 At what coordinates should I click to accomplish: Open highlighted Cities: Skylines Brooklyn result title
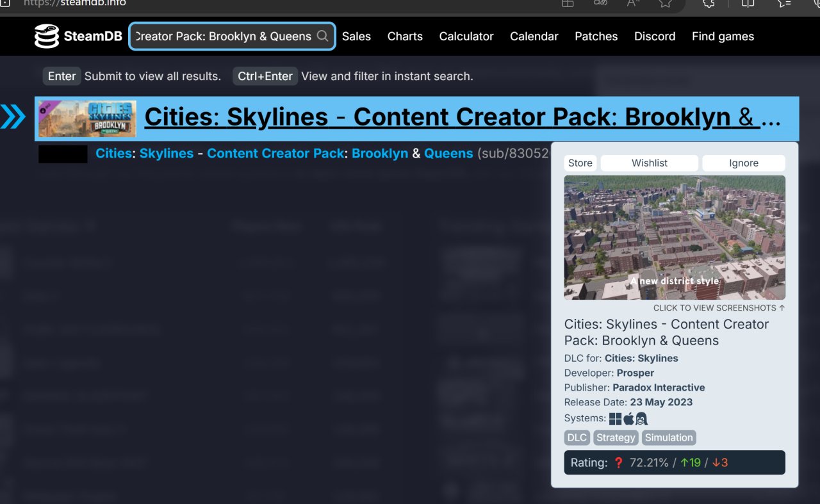tap(463, 118)
